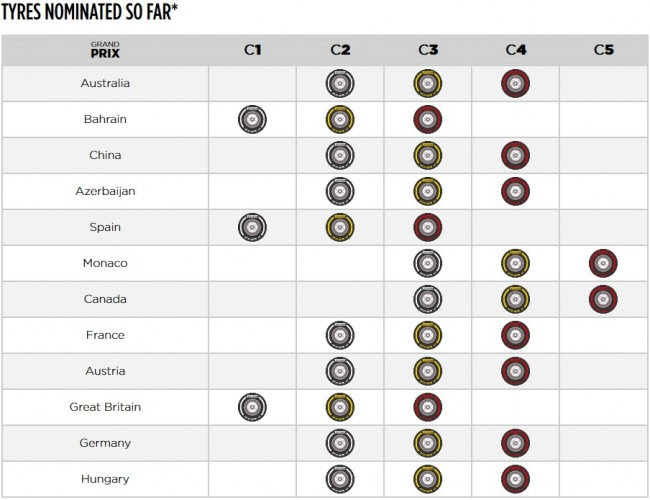Click the C3 column header
650x500 pixels.
(x=428, y=49)
